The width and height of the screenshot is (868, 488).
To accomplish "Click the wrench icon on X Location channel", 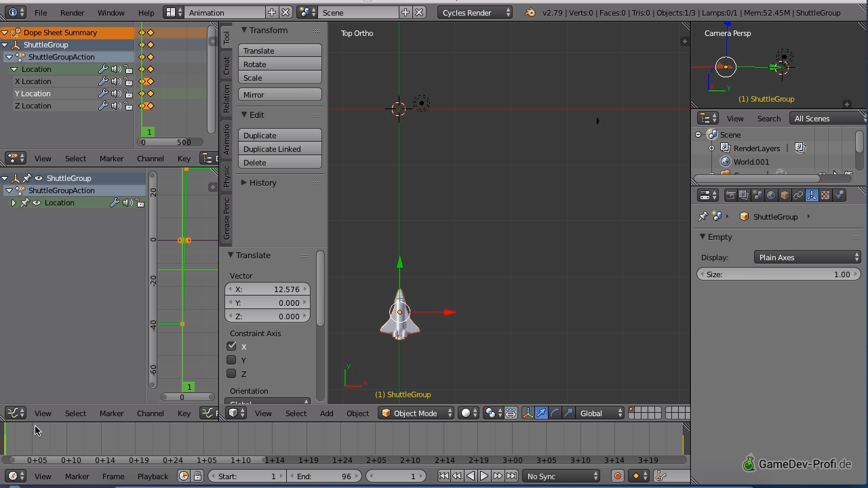I will (x=104, y=81).
